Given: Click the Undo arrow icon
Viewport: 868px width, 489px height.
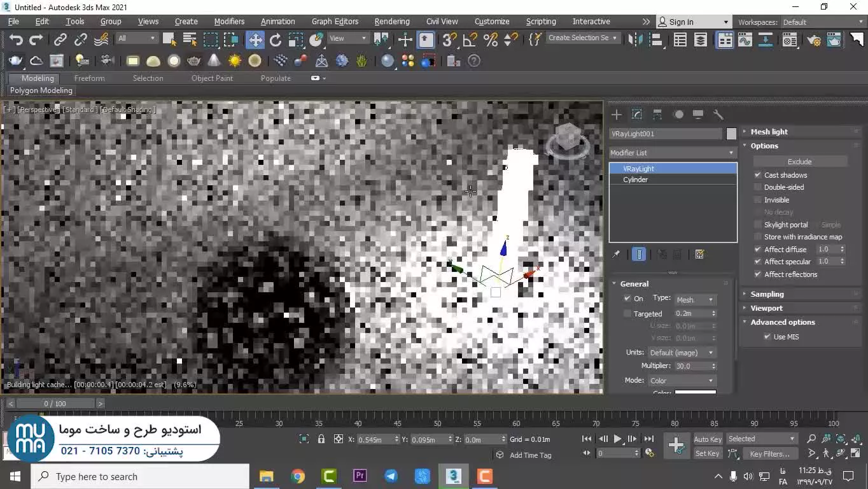Looking at the screenshot, I should click(16, 40).
